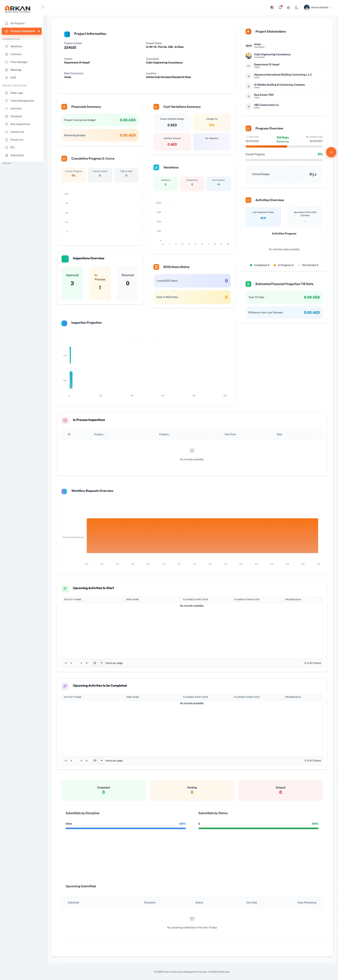
Task: Open the US flag language selector
Action: (272, 8)
